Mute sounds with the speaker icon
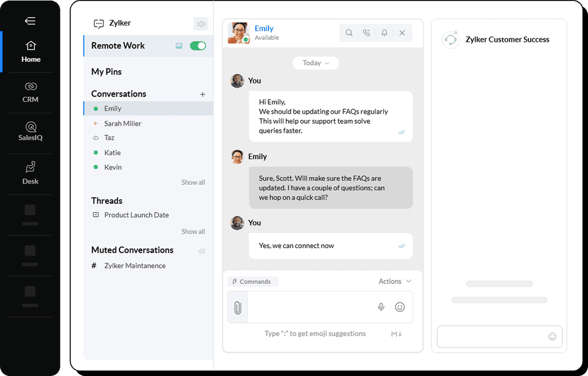The width and height of the screenshot is (588, 376). (201, 24)
